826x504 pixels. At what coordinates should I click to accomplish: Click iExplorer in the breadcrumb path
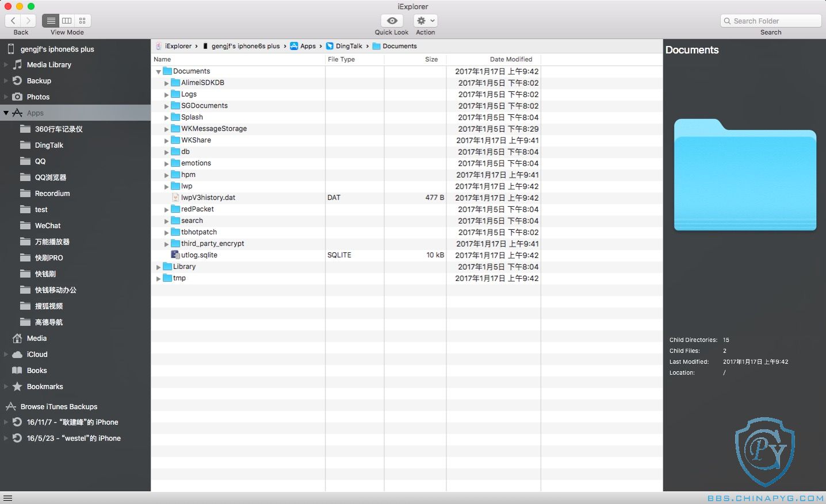[178, 46]
